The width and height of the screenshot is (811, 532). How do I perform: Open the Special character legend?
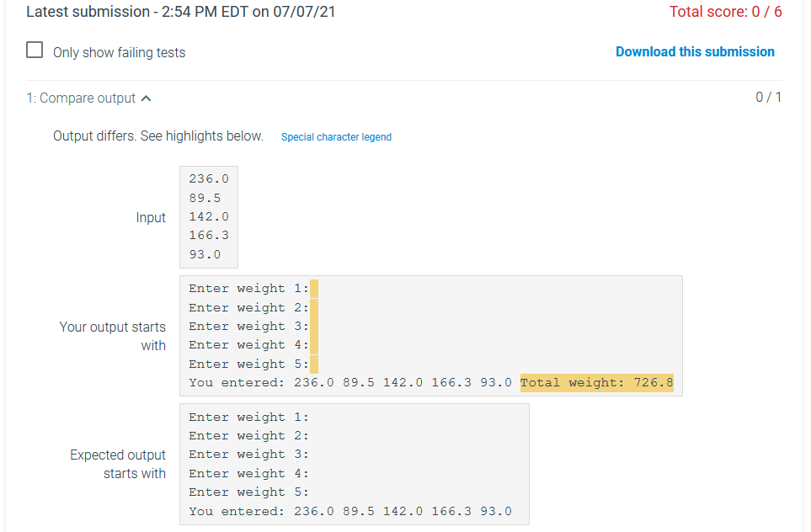tap(336, 136)
